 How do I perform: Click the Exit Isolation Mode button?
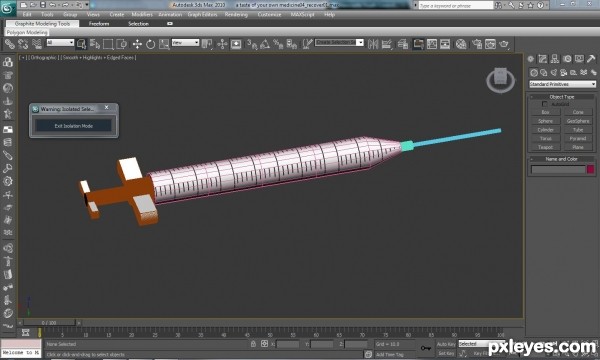[73, 126]
